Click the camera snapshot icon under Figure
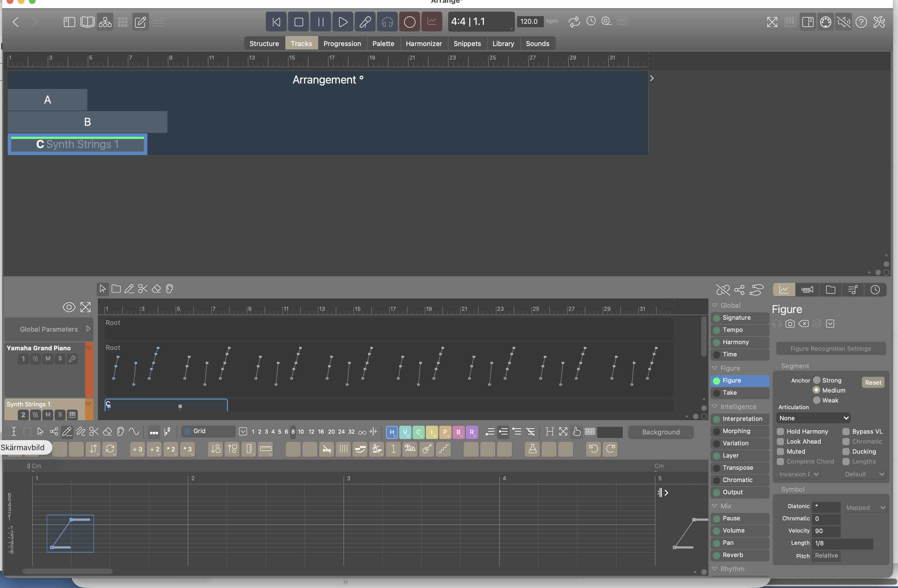The width and height of the screenshot is (898, 588). [x=790, y=324]
